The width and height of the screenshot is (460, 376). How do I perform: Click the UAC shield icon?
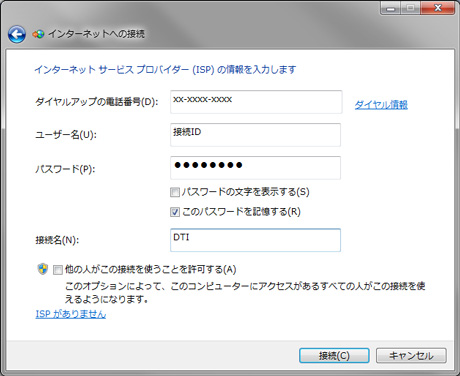pos(43,269)
